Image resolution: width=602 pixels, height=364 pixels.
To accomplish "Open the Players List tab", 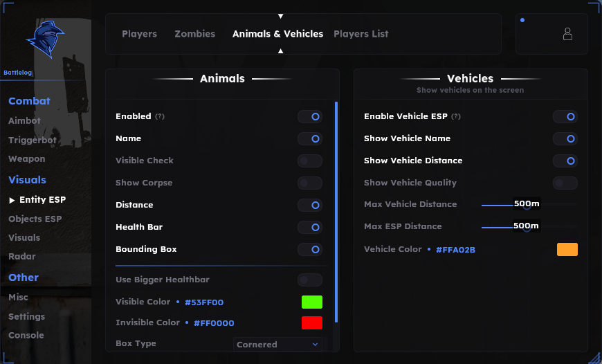I will point(361,34).
